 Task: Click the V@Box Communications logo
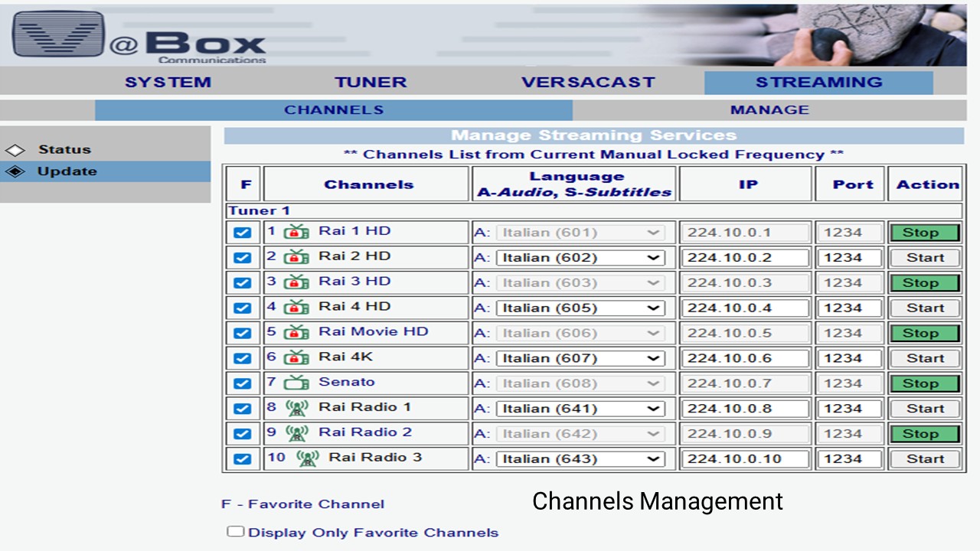[x=139, y=37]
